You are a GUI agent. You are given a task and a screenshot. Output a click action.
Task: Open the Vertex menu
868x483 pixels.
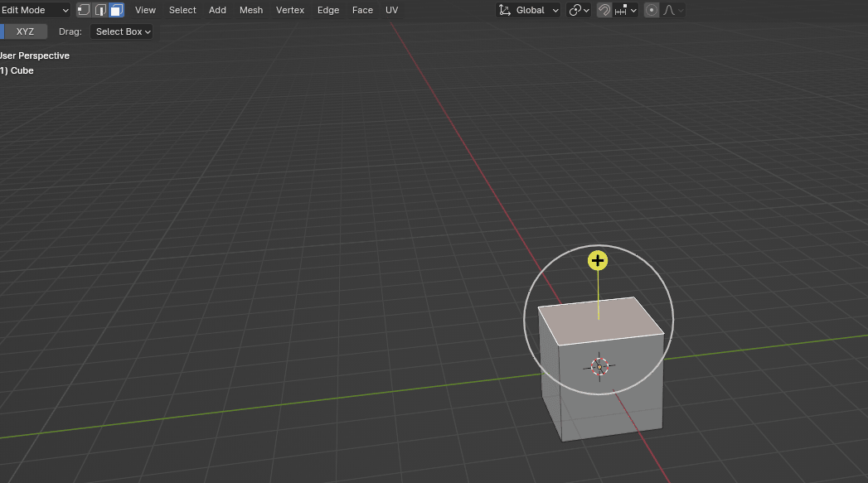(x=290, y=10)
